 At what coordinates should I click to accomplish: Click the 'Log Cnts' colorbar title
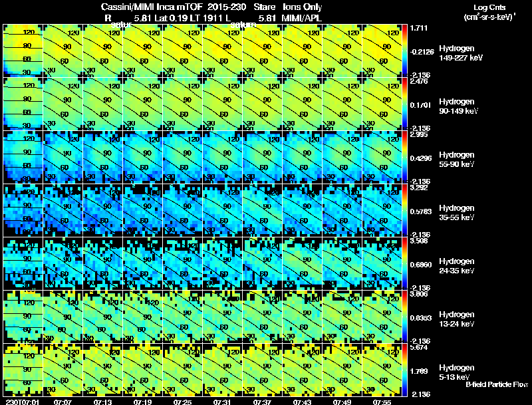[489, 7]
